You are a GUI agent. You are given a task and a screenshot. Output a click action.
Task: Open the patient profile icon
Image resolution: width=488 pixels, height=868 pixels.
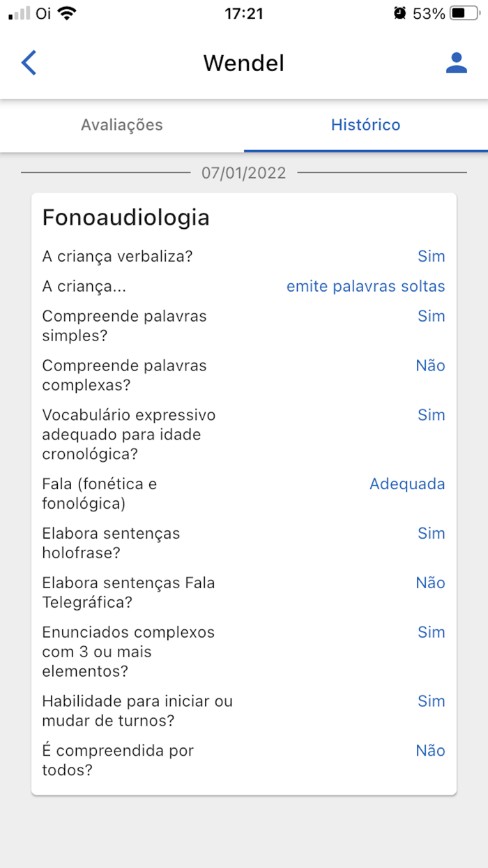coord(456,62)
